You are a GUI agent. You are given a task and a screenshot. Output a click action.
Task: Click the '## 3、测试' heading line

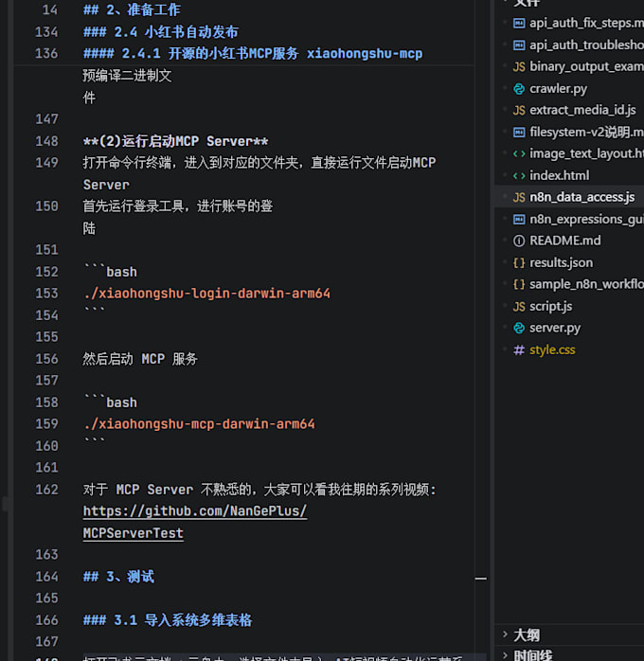coord(118,577)
